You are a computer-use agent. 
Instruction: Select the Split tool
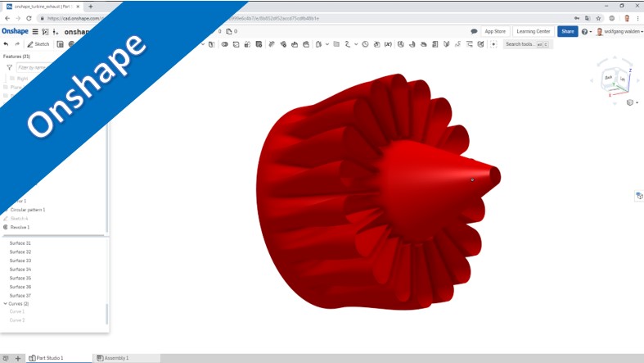tap(236, 44)
